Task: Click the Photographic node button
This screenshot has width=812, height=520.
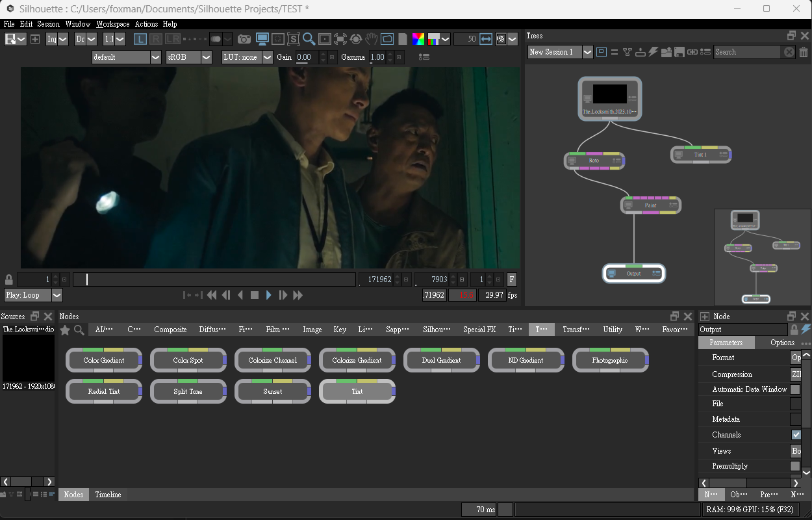Action: (611, 360)
